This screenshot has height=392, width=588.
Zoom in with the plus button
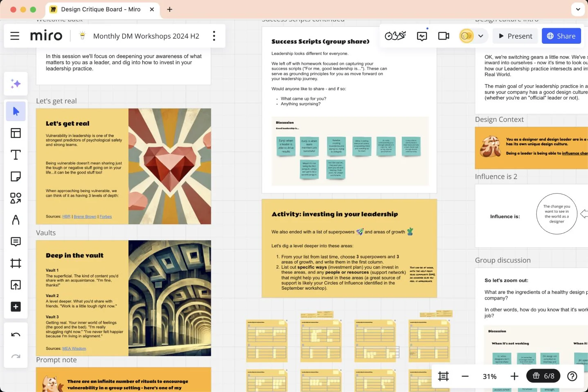pos(514,376)
